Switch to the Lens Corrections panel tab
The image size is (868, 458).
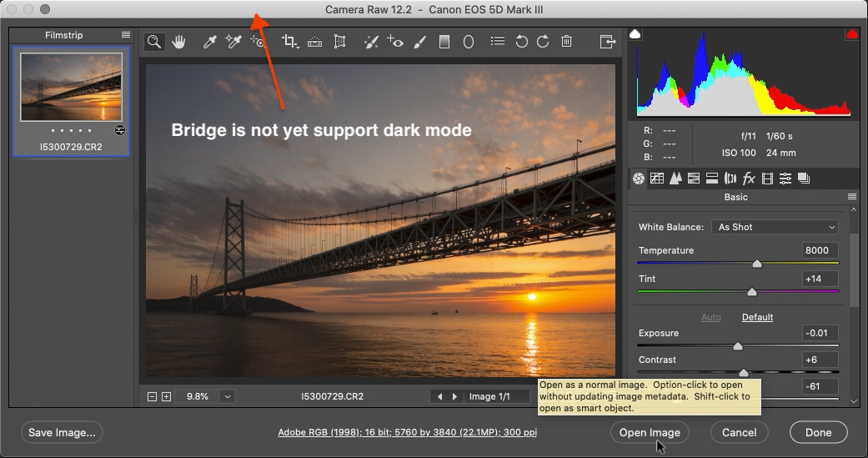[x=730, y=179]
